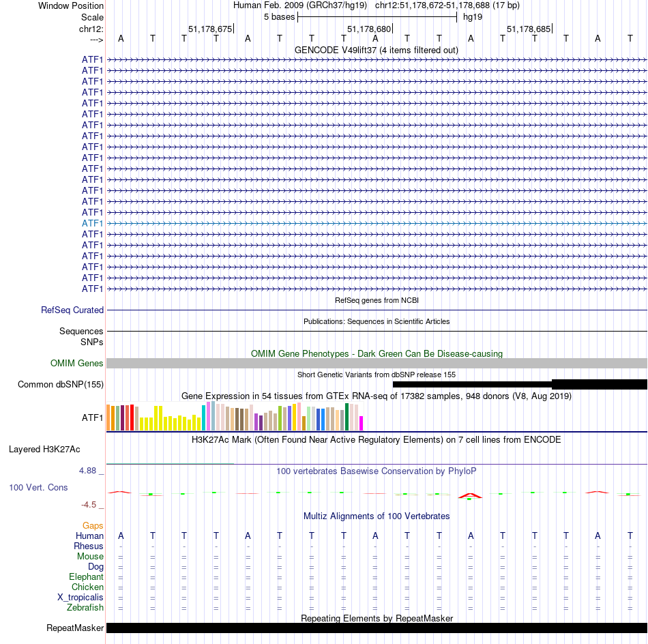Click the RepeatMasker track label
Viewport: 648px width, 644px height.
tap(75, 628)
